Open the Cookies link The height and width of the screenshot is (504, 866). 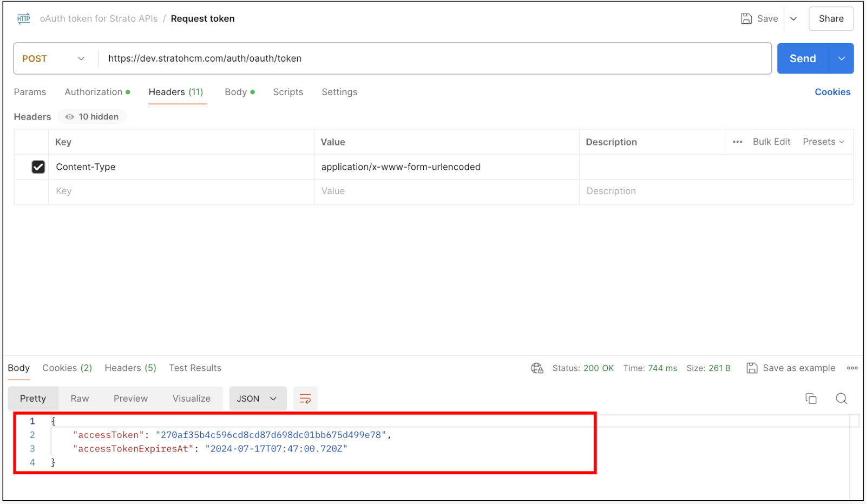click(832, 92)
